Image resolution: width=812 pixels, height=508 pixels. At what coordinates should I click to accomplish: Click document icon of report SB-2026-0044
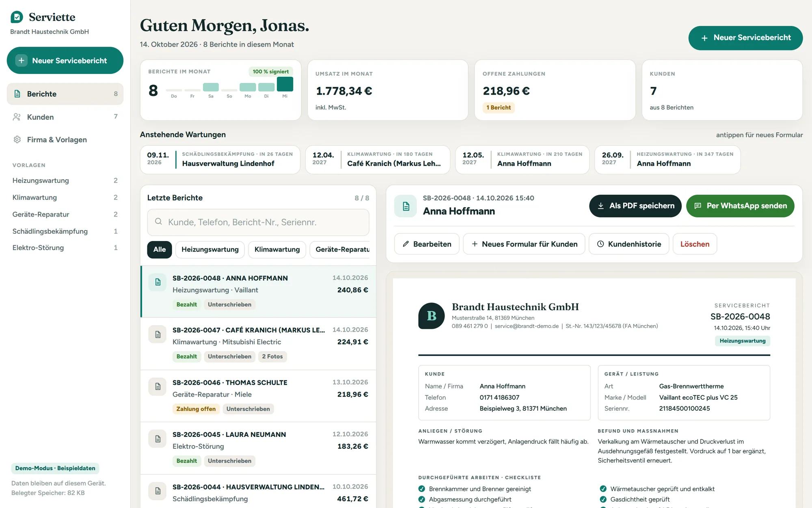point(158,491)
